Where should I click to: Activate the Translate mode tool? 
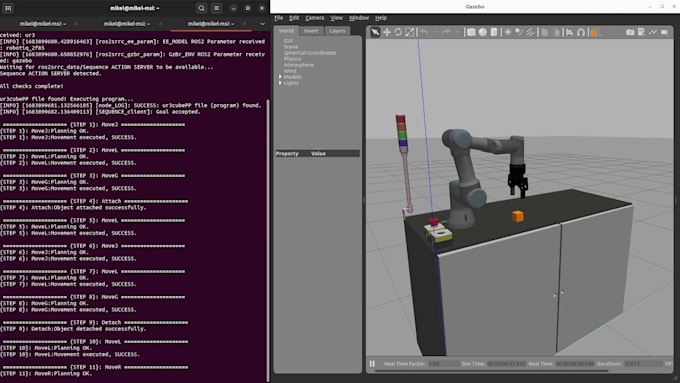point(386,32)
